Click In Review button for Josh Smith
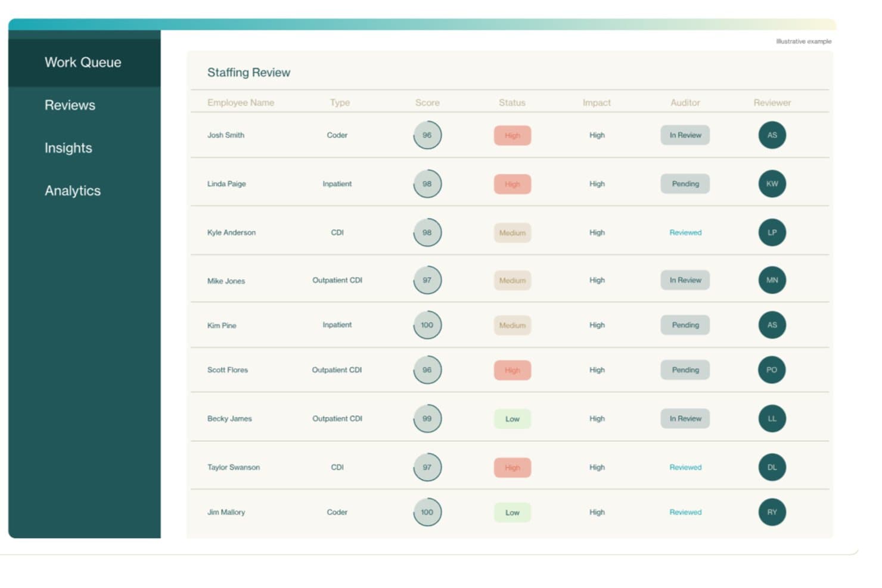Viewport: 882px width, 588px height. (685, 135)
